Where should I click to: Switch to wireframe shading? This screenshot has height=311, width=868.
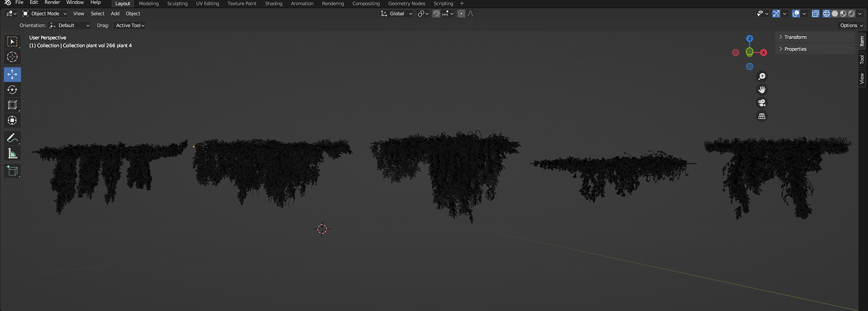(827, 13)
